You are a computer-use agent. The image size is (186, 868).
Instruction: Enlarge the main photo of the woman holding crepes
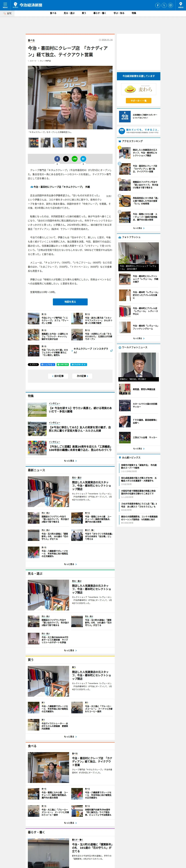[70, 97]
